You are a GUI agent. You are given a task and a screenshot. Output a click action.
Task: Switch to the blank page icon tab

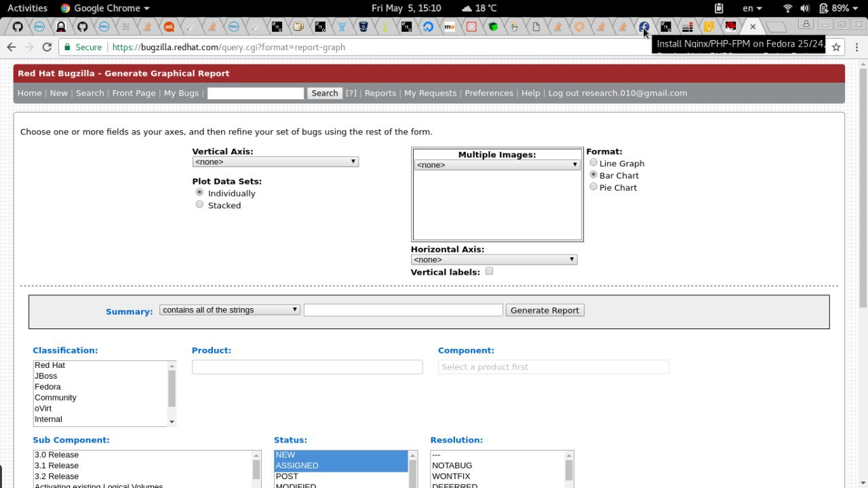pyautogui.click(x=536, y=27)
